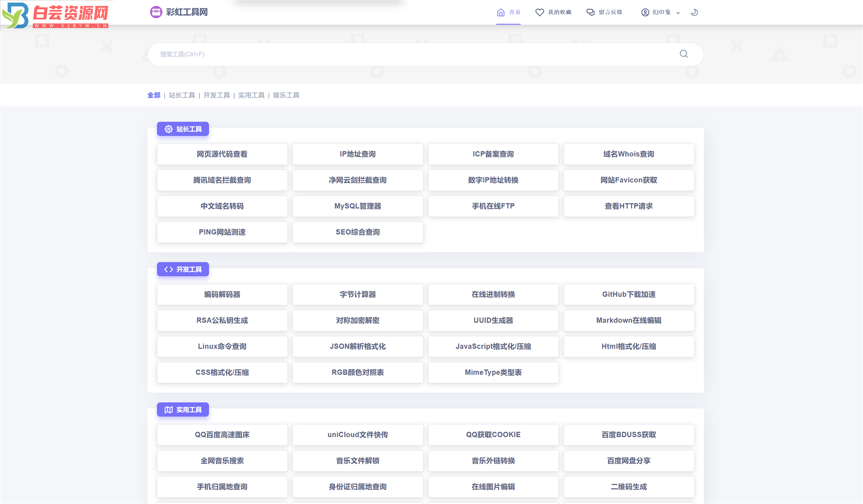This screenshot has width=863, height=504.
Task: Open 全网音乐搜索 tool
Action: point(222,461)
